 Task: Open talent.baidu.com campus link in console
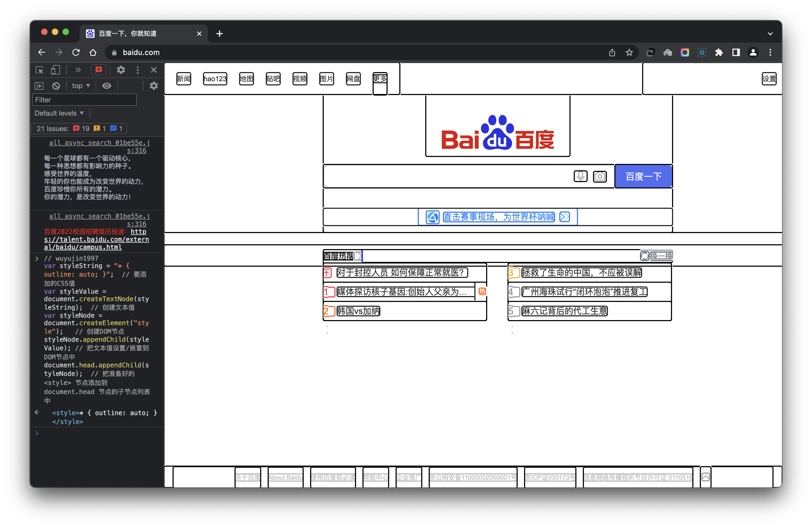coord(96,239)
